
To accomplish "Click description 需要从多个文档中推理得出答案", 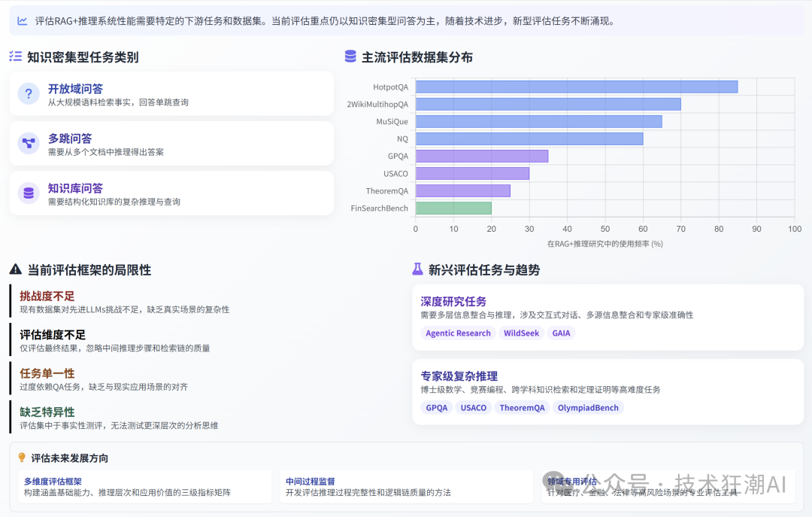I will (106, 153).
